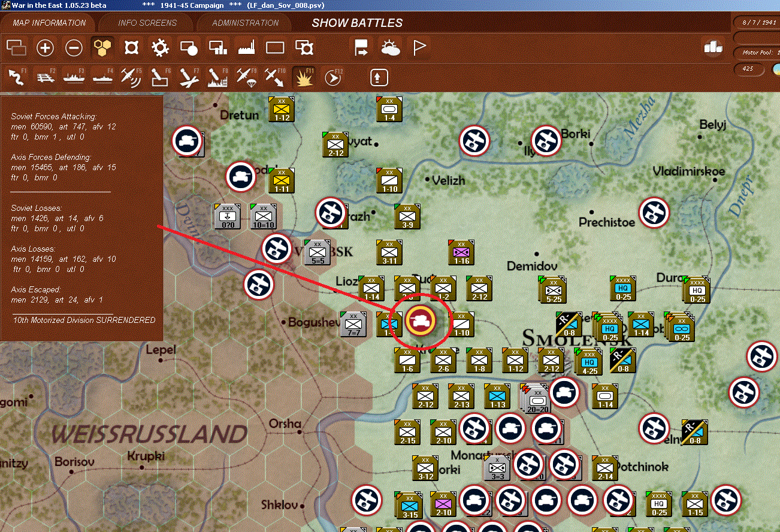The height and width of the screenshot is (532, 780).
Task: Click the SHOW BATTLES heading
Action: point(357,23)
